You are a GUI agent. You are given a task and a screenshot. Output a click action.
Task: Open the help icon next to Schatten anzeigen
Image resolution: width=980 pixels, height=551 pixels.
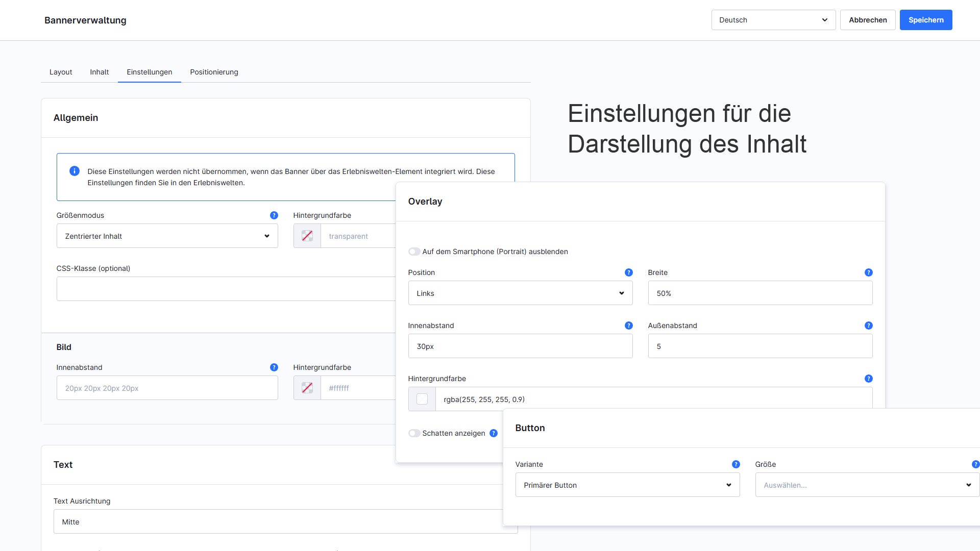494,433
